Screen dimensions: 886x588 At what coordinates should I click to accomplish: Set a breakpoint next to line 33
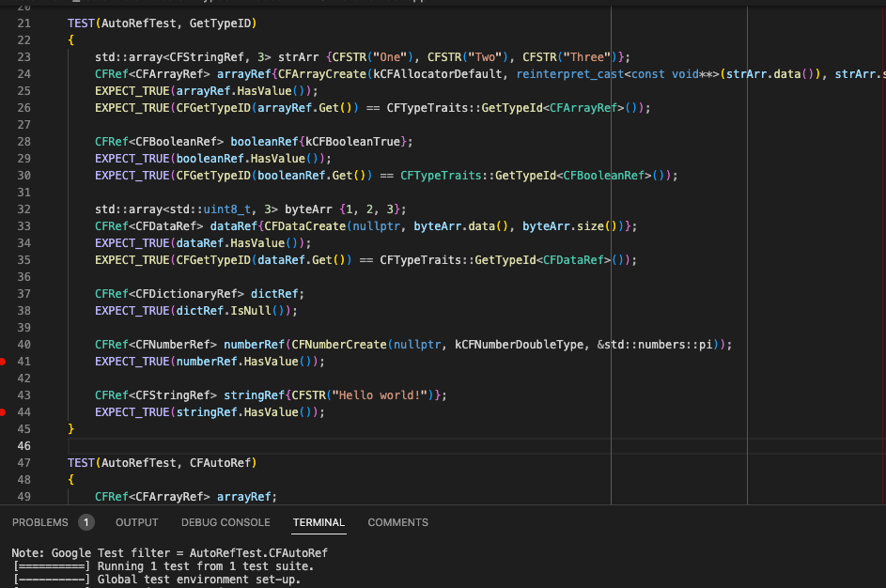(x=8, y=225)
